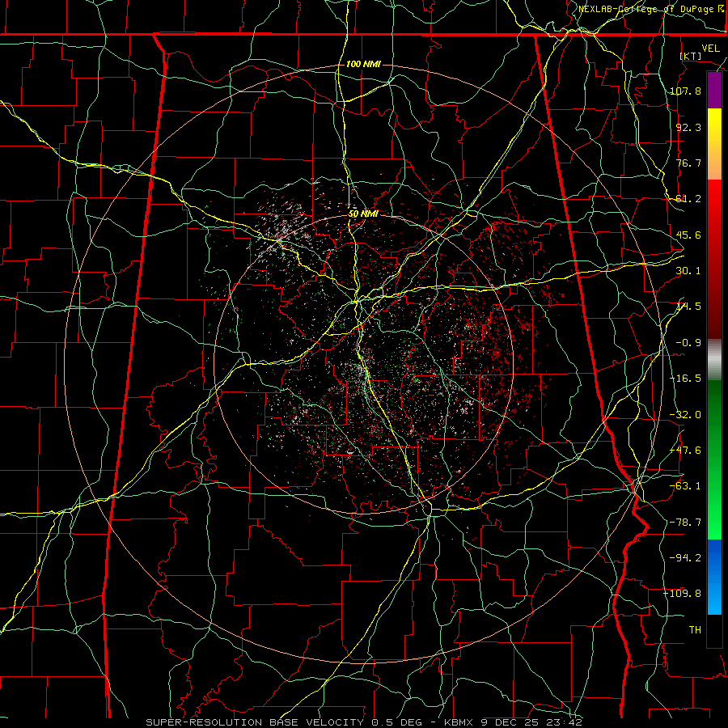Screen dimensions: 728x728
Task: Click the -63.1 value on velocity scale
Action: (x=685, y=486)
